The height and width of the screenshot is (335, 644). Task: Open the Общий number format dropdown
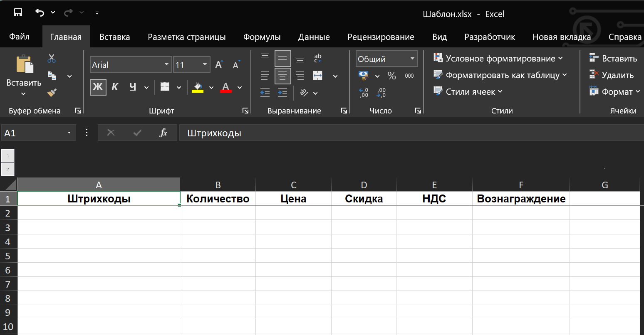[x=412, y=59]
